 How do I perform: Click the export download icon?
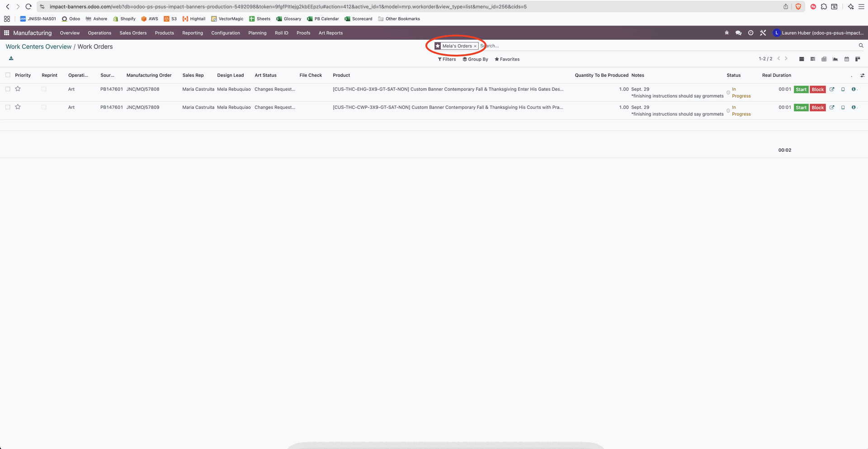pos(11,58)
